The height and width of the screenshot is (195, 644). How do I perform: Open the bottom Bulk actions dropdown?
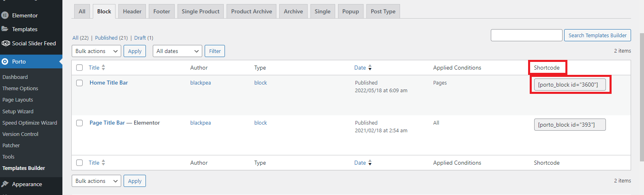96,181
